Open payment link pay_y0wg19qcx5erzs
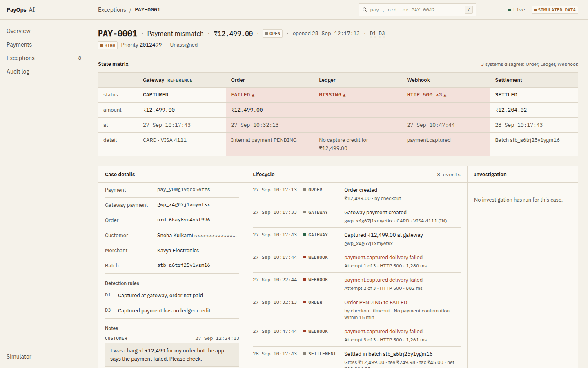 pos(184,190)
